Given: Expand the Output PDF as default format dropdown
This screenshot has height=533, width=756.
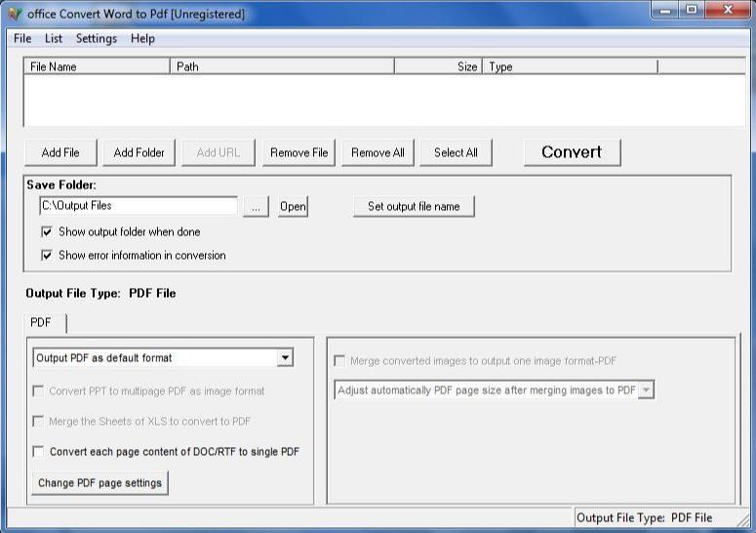Looking at the screenshot, I should point(285,358).
